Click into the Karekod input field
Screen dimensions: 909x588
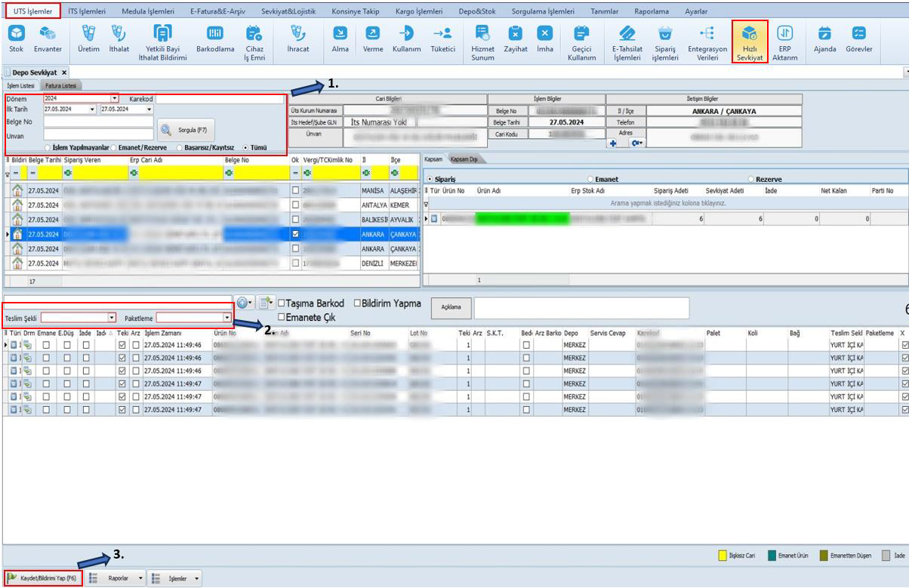click(219, 99)
